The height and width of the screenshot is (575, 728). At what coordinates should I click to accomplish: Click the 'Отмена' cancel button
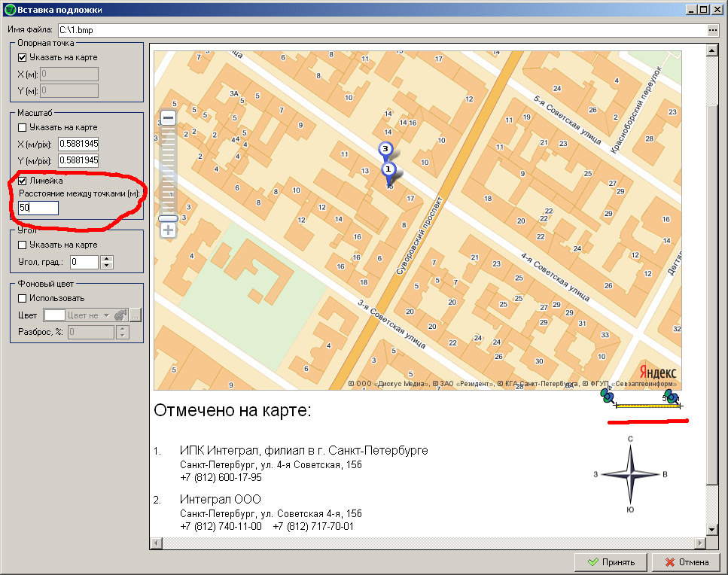[x=686, y=562]
